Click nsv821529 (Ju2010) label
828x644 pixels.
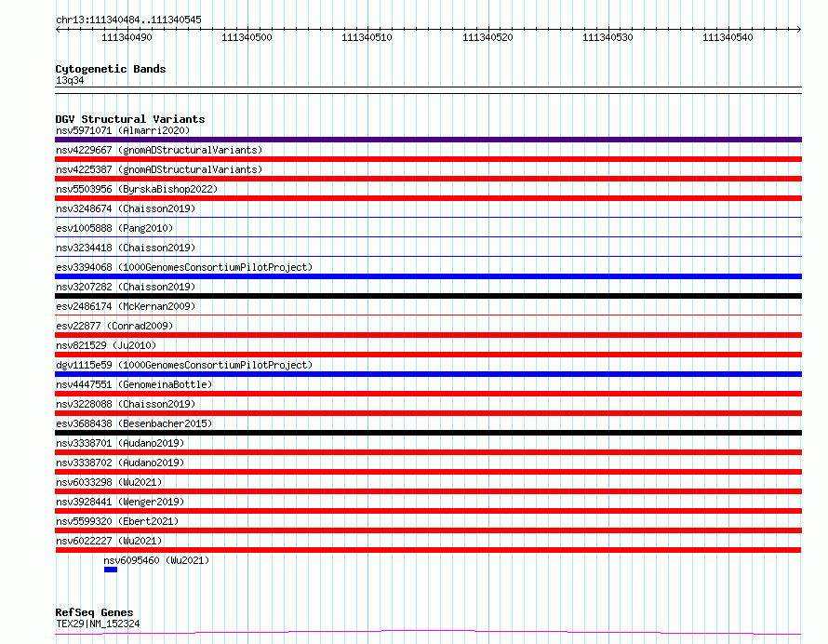pyautogui.click(x=106, y=345)
